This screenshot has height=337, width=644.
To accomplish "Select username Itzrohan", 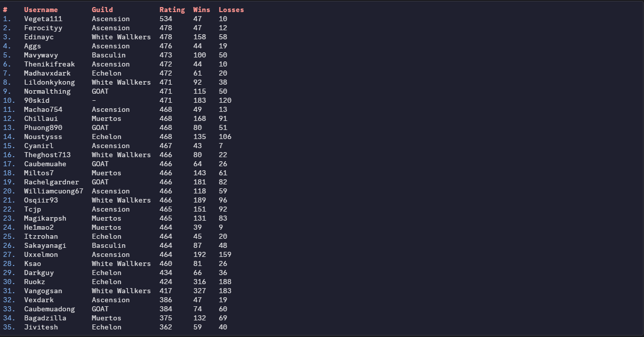I will click(x=41, y=236).
